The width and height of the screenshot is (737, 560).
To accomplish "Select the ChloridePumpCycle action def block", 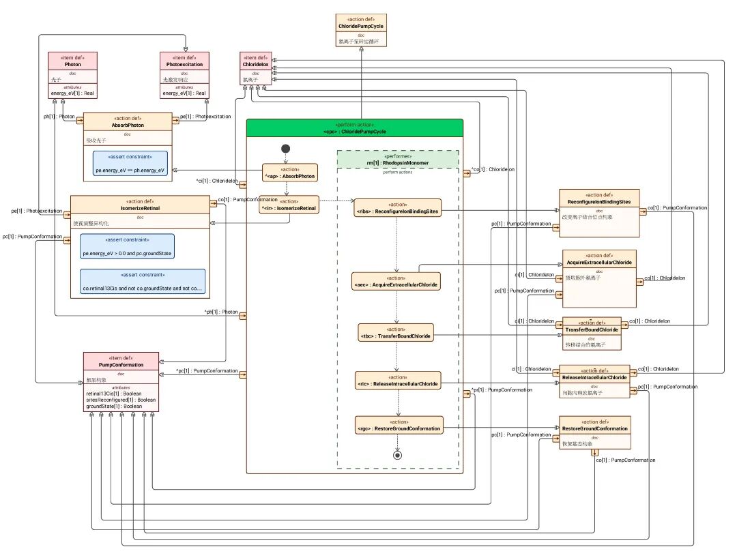I will (x=361, y=30).
